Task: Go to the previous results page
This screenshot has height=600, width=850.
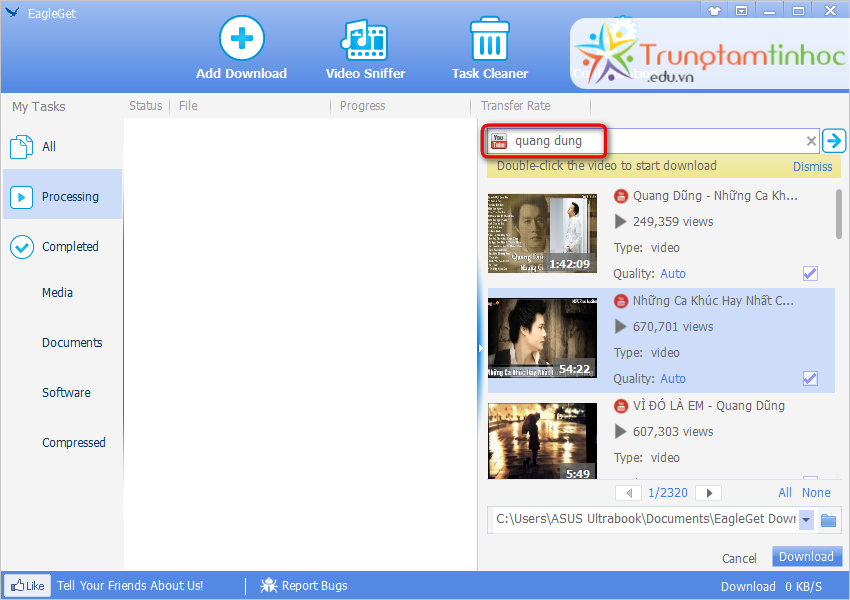Action: pyautogui.click(x=628, y=493)
